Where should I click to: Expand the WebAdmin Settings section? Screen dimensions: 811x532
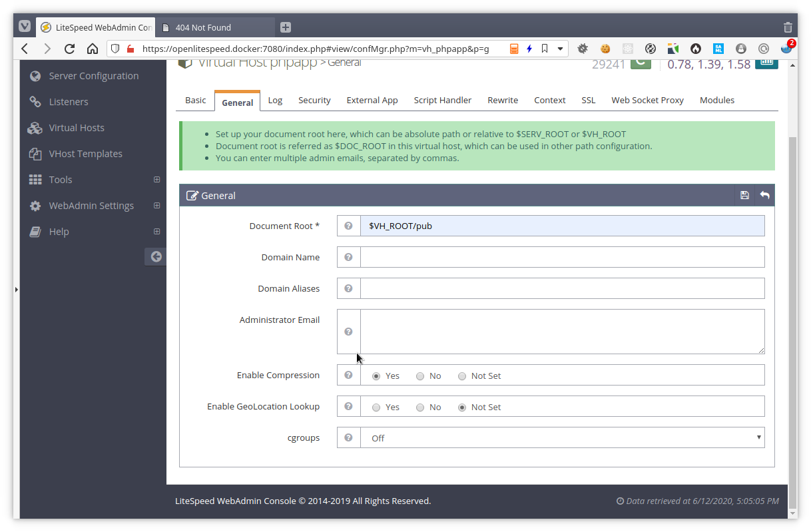tap(91, 205)
